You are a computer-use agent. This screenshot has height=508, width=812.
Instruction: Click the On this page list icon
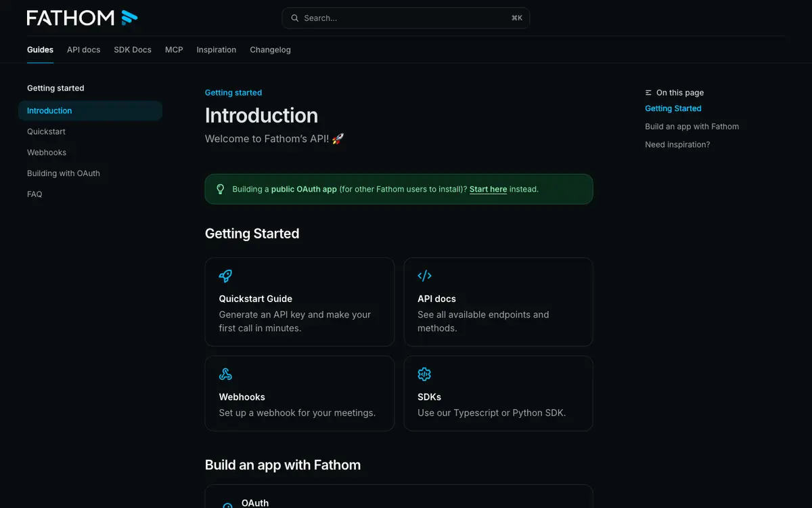tap(649, 93)
